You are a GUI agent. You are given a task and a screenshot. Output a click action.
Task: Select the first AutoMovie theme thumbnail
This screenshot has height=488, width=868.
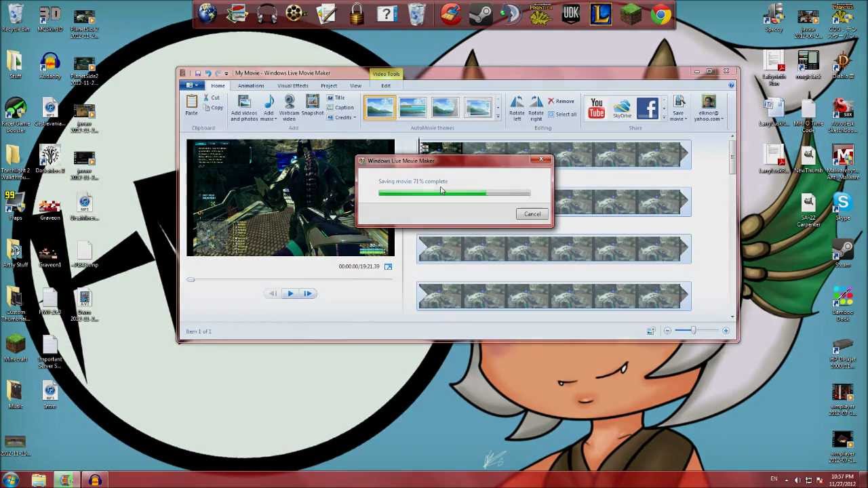pos(380,108)
